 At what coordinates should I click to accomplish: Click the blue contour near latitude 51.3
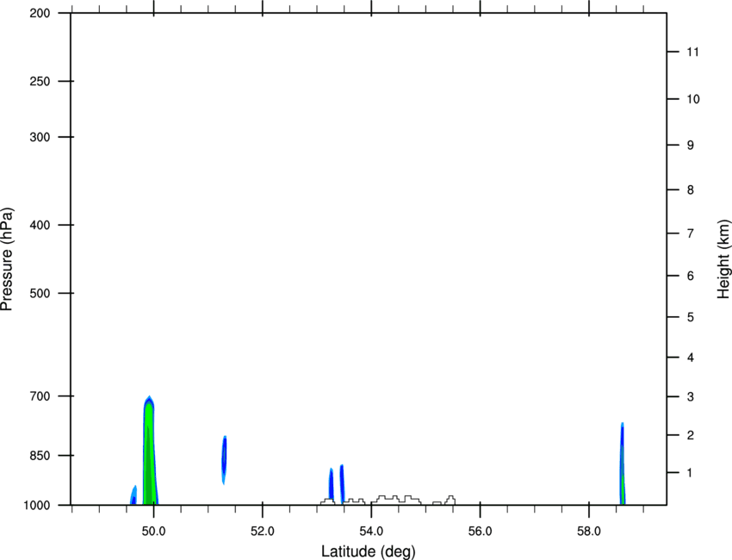point(224,459)
